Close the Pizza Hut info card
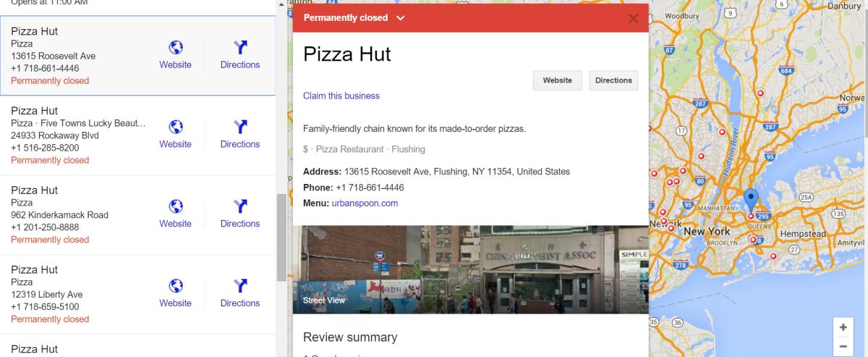868x357 pixels. tap(634, 19)
